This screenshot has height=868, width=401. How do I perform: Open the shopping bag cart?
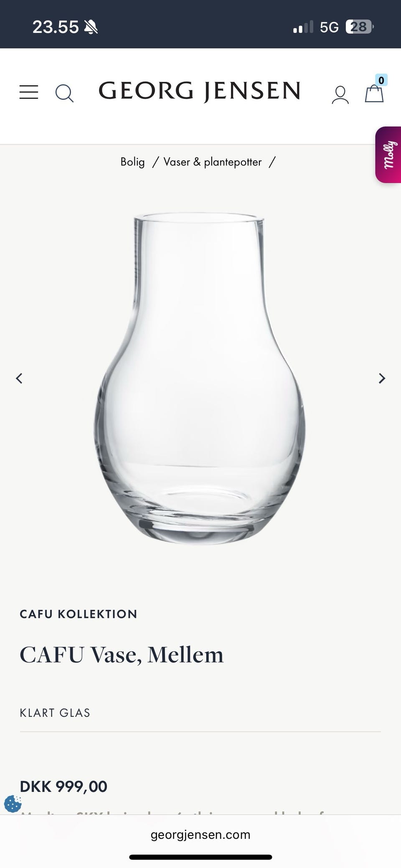point(374,94)
